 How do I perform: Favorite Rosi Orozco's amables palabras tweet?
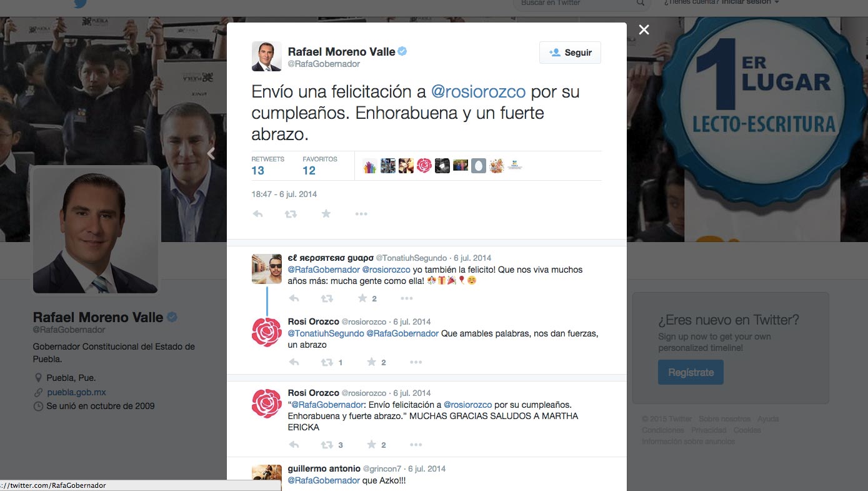point(371,362)
